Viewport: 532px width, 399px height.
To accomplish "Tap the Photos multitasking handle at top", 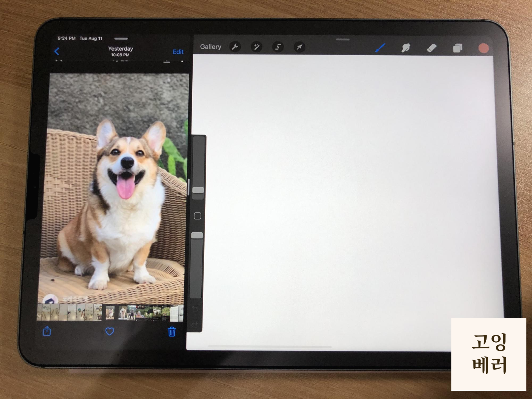I will (x=121, y=39).
